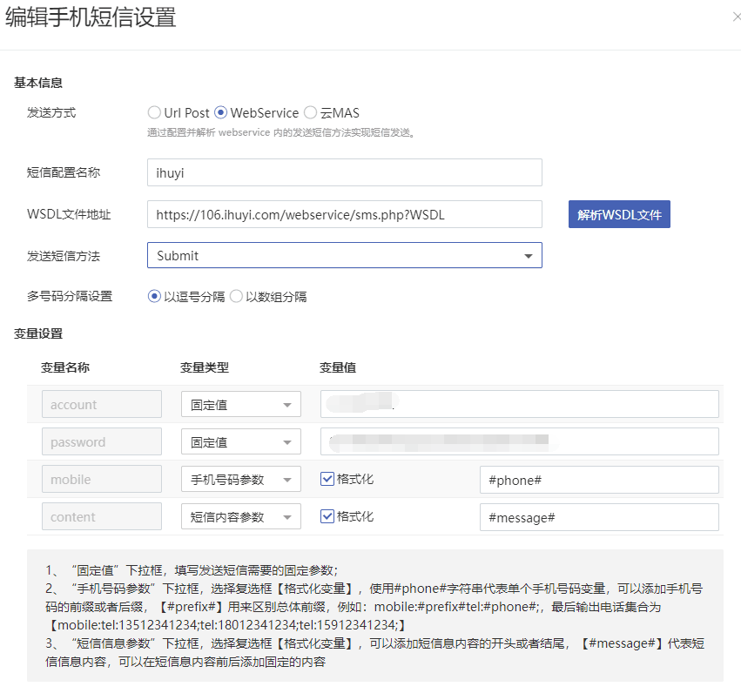The width and height of the screenshot is (741, 700).
Task: Click the account variable name field
Action: click(x=101, y=404)
